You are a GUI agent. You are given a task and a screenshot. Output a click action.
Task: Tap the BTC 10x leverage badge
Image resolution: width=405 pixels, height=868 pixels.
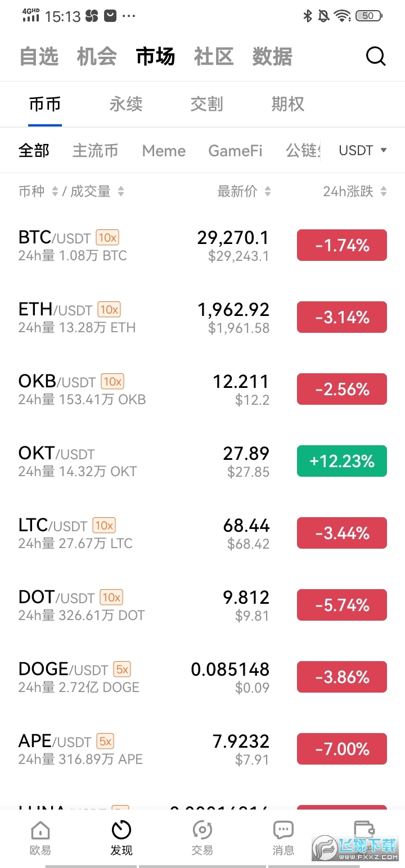[x=107, y=238]
